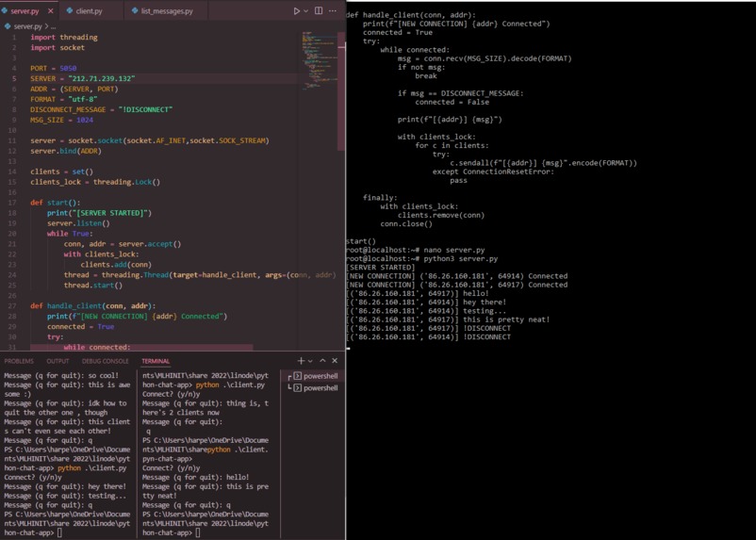Click the client.py tab's Python file icon

(x=70, y=10)
